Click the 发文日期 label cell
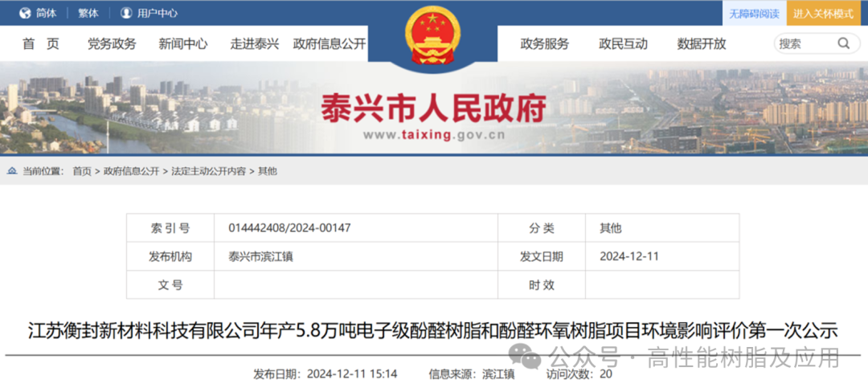868x392 pixels. [542, 256]
